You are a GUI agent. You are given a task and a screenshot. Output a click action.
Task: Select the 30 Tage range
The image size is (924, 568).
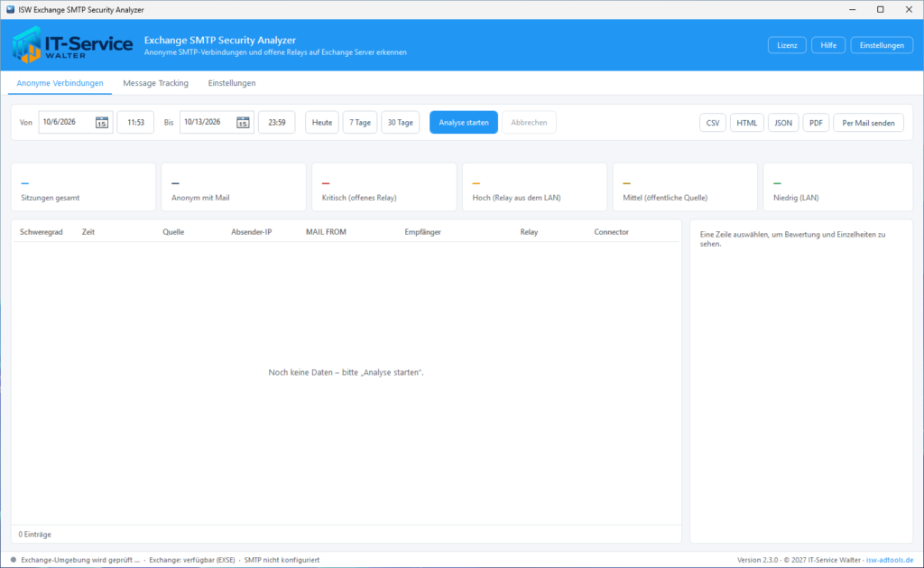400,123
